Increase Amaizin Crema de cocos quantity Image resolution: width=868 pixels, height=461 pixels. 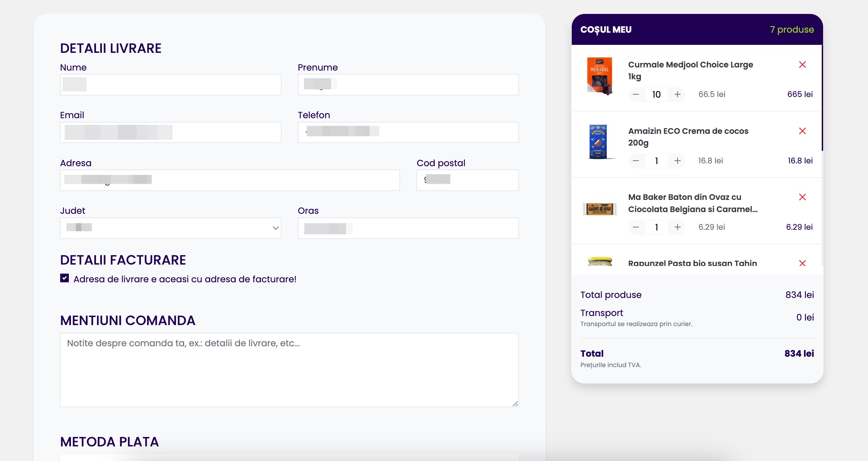coord(677,161)
